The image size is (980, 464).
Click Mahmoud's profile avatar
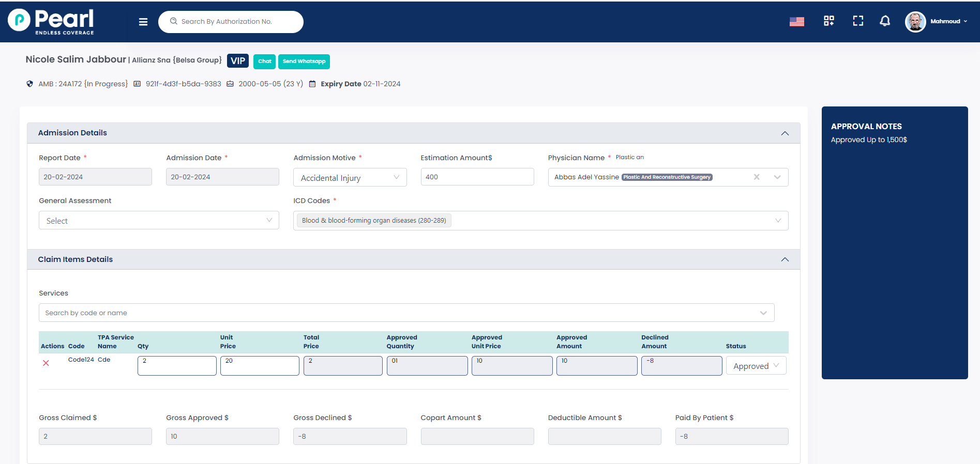(915, 22)
